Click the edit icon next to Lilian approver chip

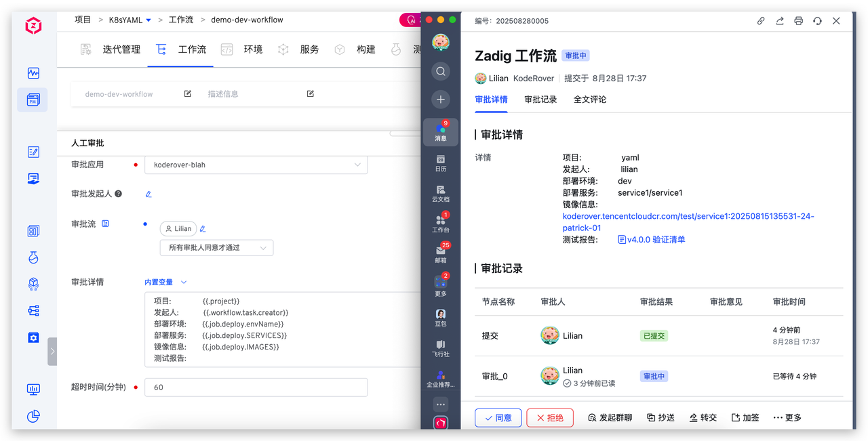(x=203, y=229)
